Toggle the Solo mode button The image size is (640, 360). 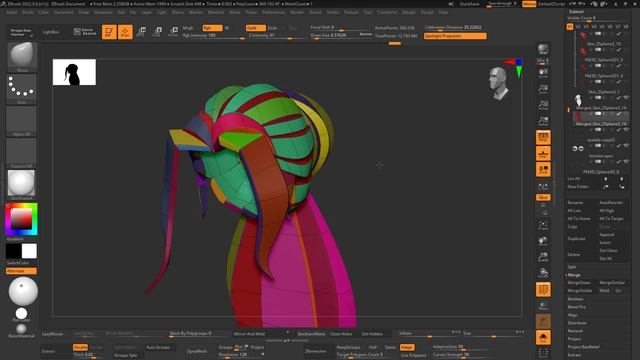(x=543, y=338)
